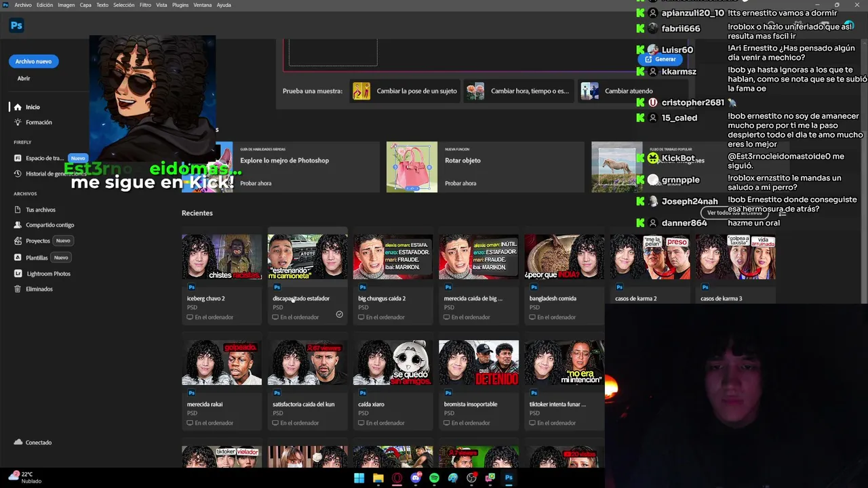
Task: Click the Cambiar atuendo sample icon
Action: tap(590, 91)
